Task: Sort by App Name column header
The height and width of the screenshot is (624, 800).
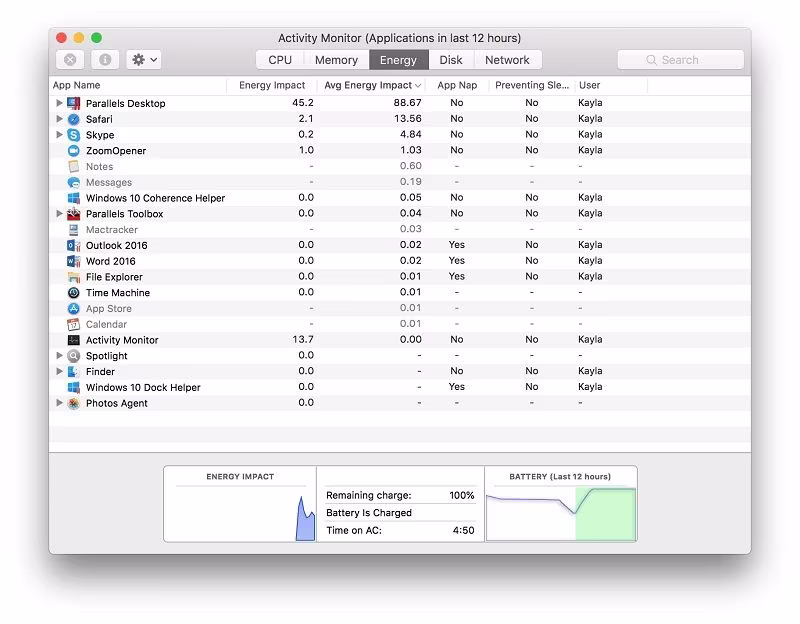Action: (138, 85)
